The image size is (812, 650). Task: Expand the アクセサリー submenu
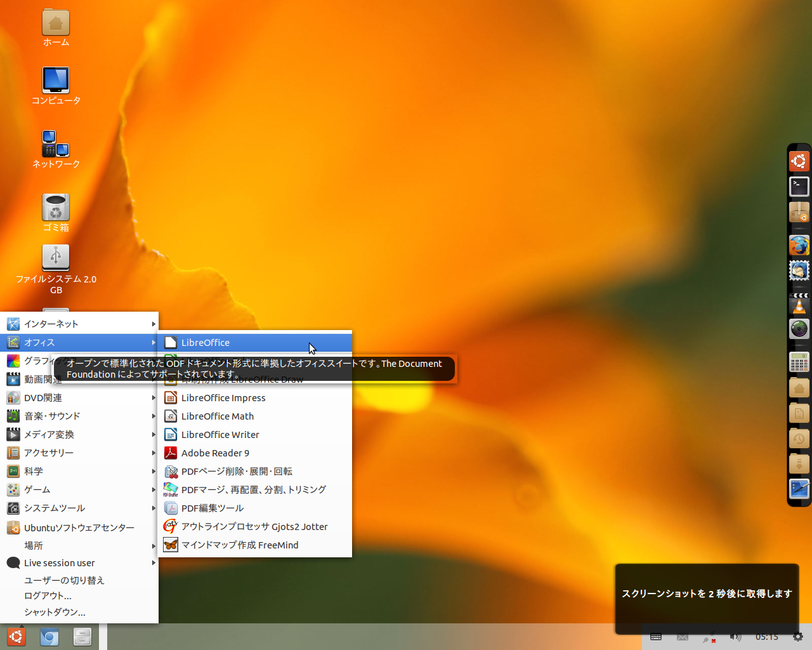[79, 453]
